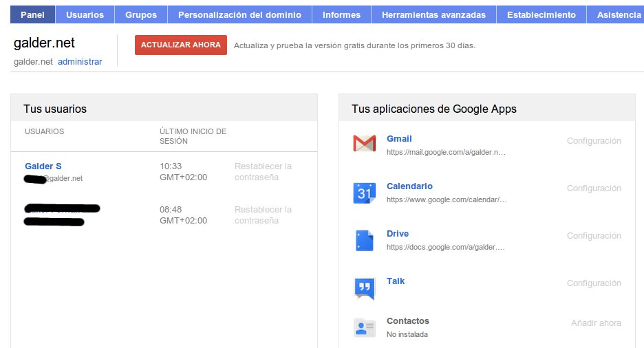
Task: Click the Calendario URL google.com/calendar text
Action: pyautogui.click(x=447, y=200)
